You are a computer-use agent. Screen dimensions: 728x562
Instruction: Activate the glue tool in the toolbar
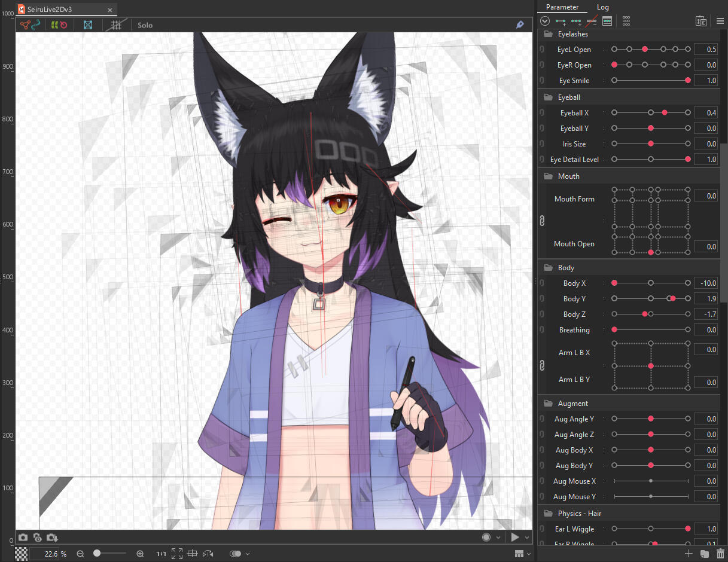(36, 25)
